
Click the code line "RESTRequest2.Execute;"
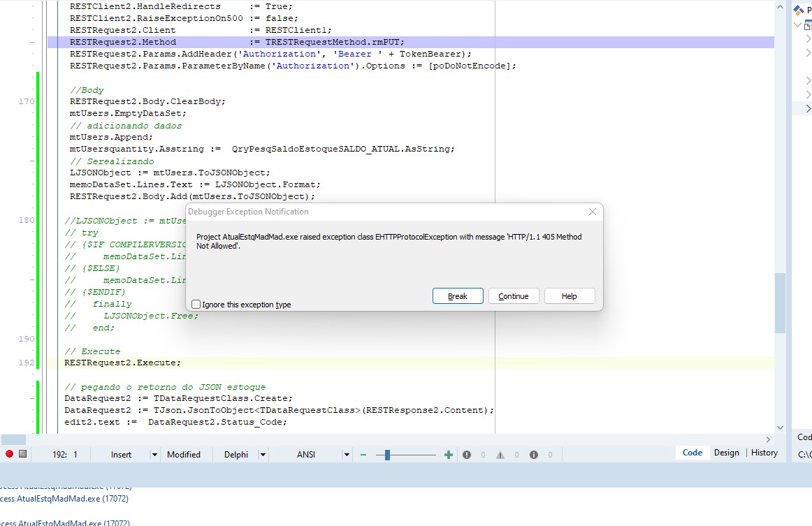pos(123,363)
